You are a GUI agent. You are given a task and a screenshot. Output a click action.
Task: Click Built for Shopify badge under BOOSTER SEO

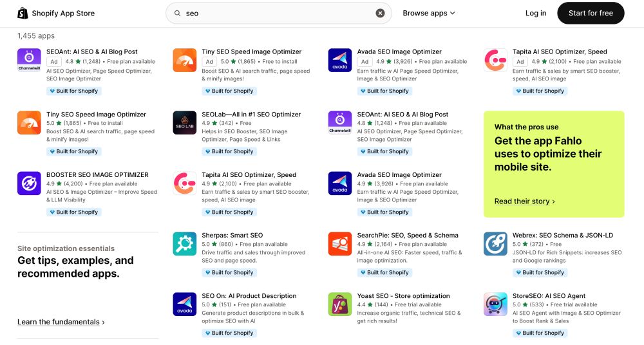click(x=74, y=212)
